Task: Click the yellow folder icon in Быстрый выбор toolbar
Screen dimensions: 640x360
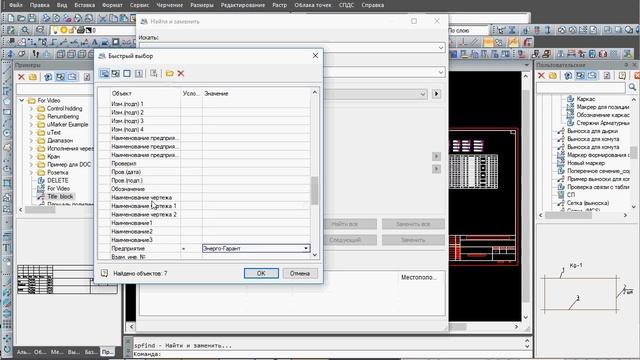Action: (x=169, y=73)
